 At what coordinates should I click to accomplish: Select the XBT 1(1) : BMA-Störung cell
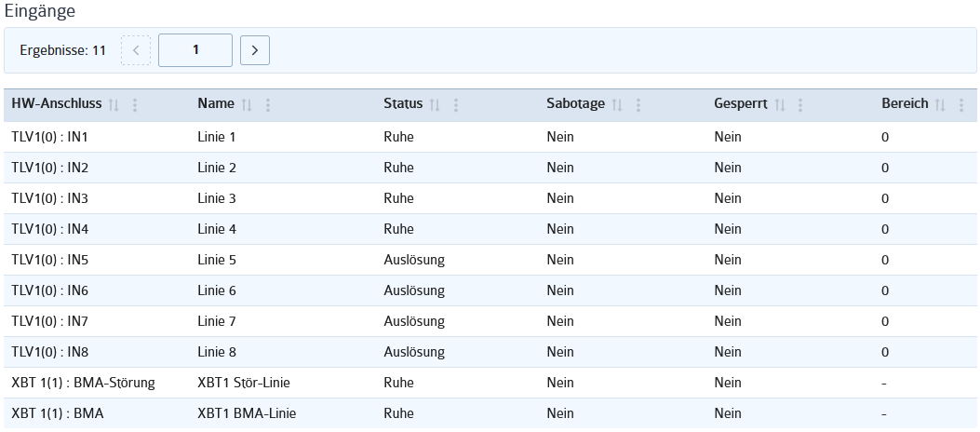click(83, 383)
